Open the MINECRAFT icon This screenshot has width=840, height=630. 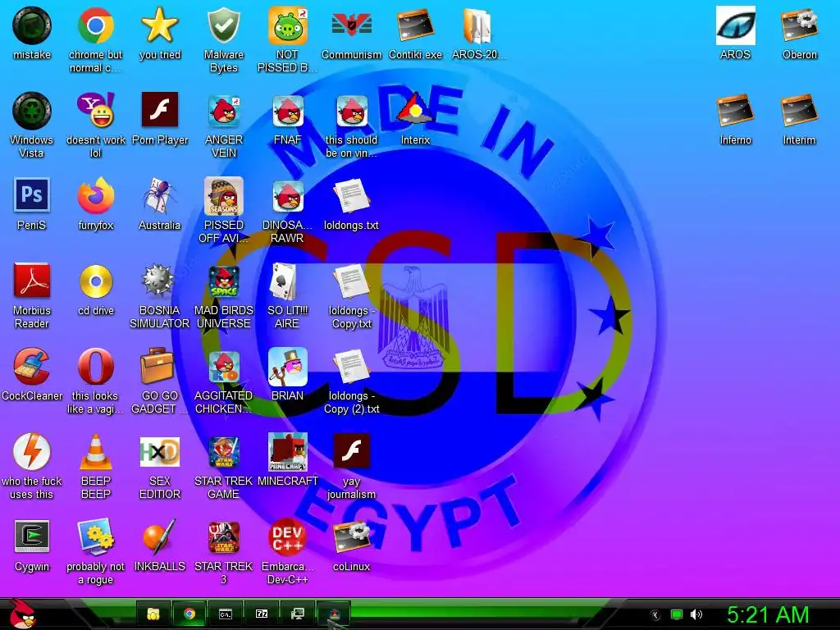288,452
